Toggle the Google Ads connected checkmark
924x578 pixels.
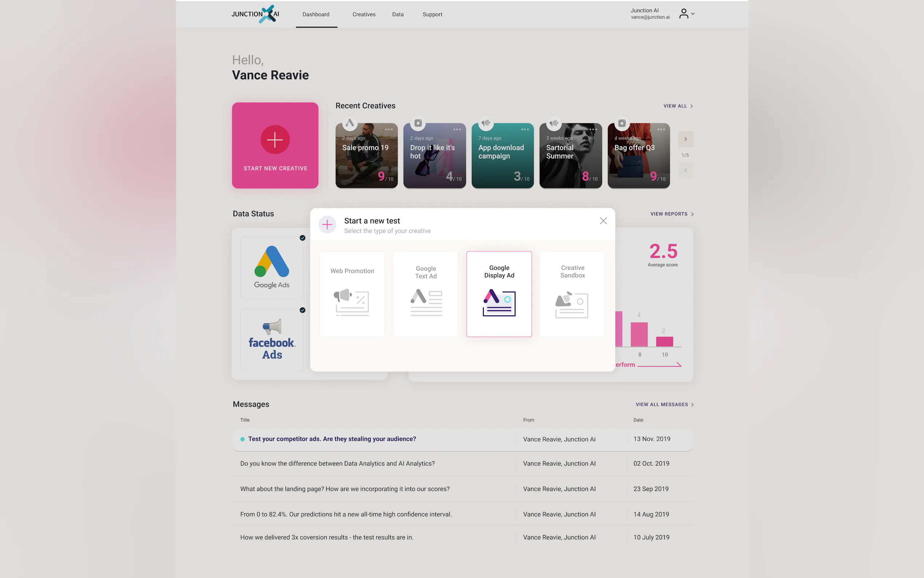point(302,238)
